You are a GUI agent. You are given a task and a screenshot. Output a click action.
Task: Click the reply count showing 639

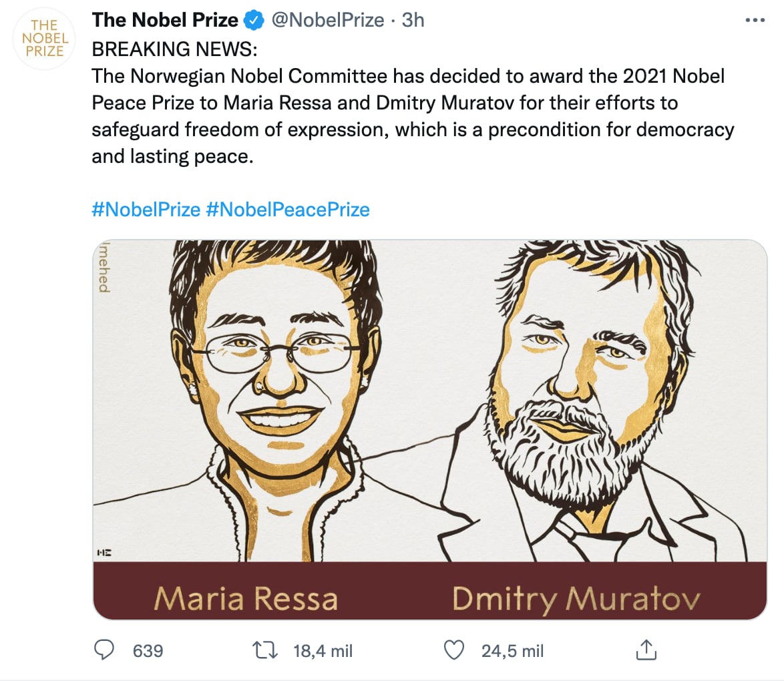click(149, 650)
